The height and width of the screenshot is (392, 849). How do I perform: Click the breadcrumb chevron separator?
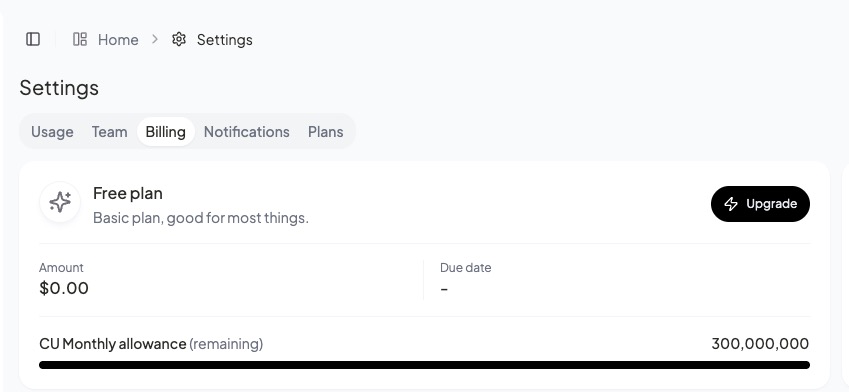pyautogui.click(x=155, y=39)
